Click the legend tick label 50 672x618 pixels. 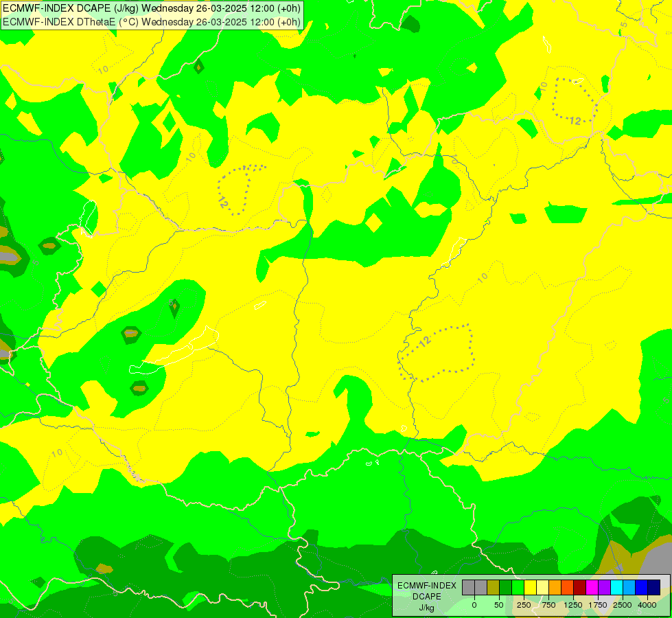[x=499, y=605]
